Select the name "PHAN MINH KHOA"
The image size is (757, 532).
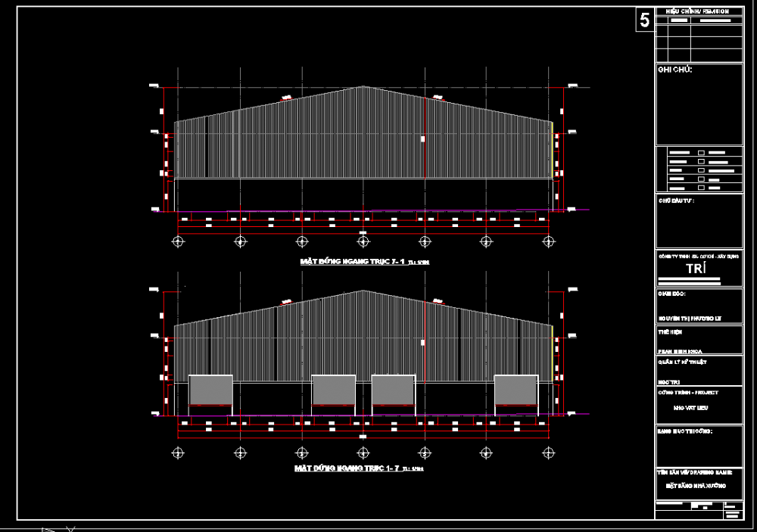680,351
